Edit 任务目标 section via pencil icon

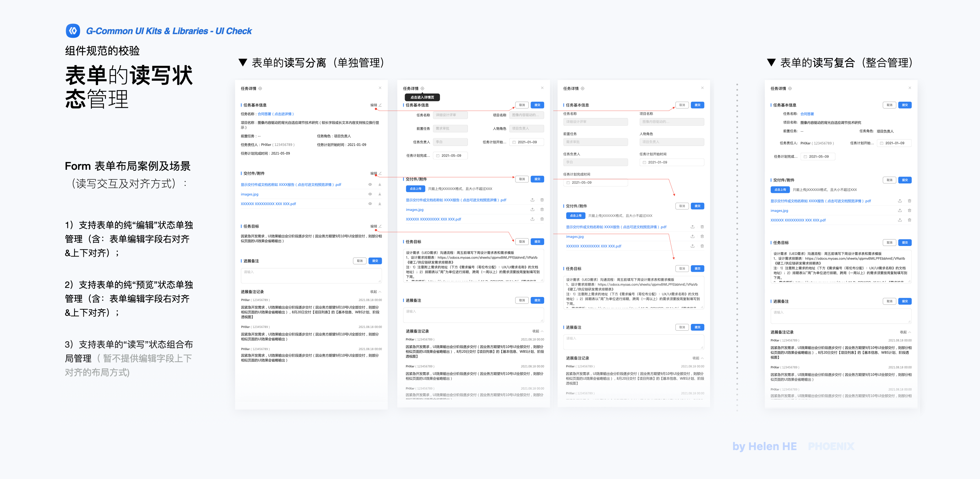pos(380,226)
